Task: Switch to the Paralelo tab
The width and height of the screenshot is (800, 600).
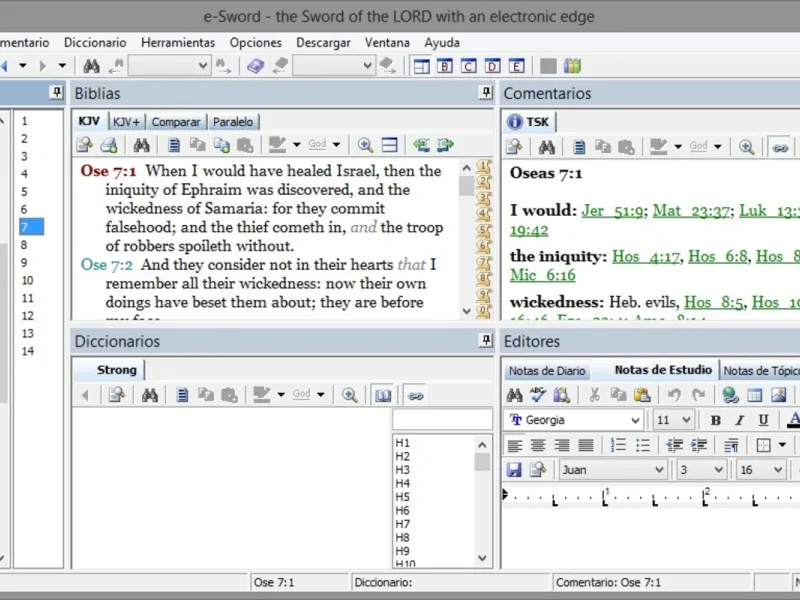Action: [x=233, y=122]
